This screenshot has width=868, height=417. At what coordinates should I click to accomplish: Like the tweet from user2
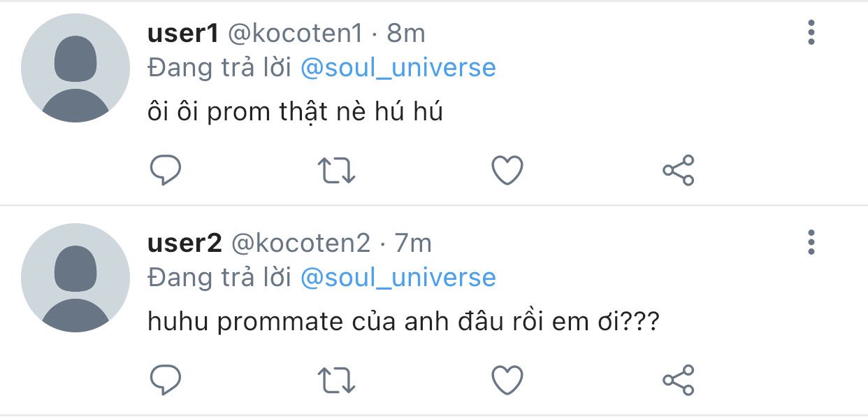(x=507, y=380)
